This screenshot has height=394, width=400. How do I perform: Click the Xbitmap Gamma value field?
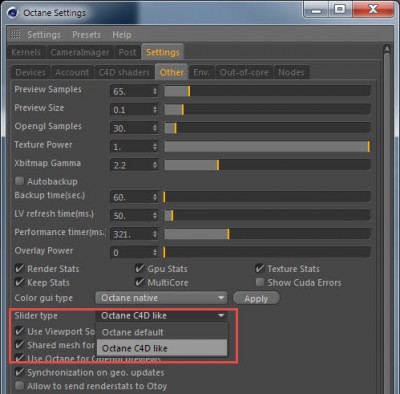[x=134, y=165]
